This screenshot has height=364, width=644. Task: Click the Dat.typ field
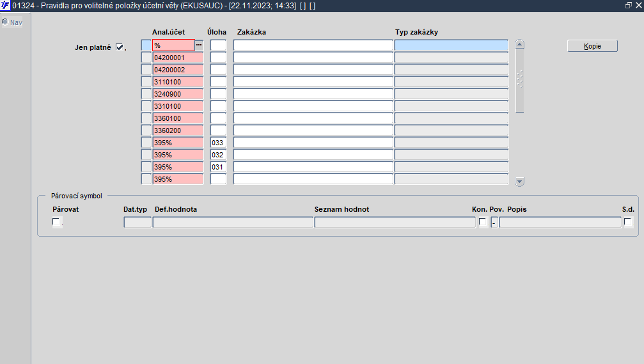(x=137, y=222)
